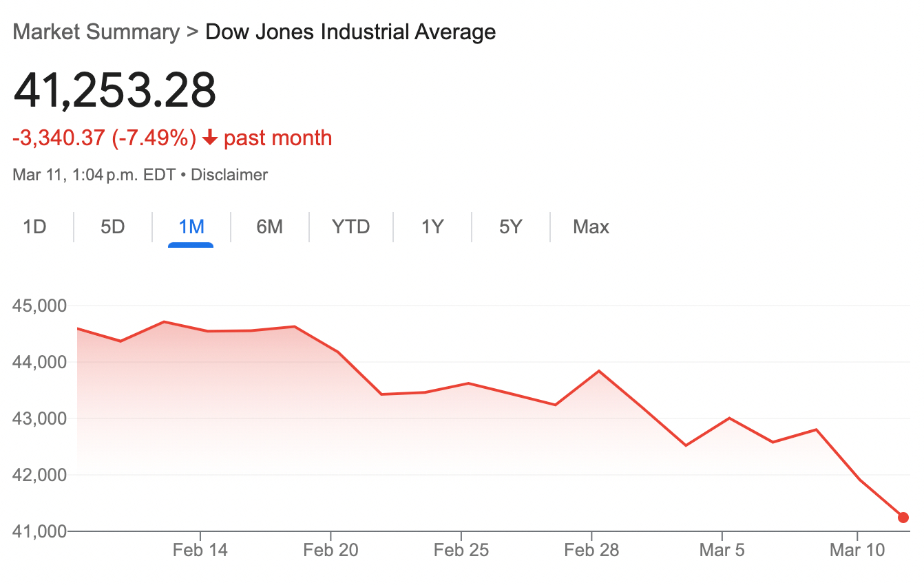The width and height of the screenshot is (924, 585).
Task: Click the Mar 10 date axis label
Action: [x=857, y=550]
